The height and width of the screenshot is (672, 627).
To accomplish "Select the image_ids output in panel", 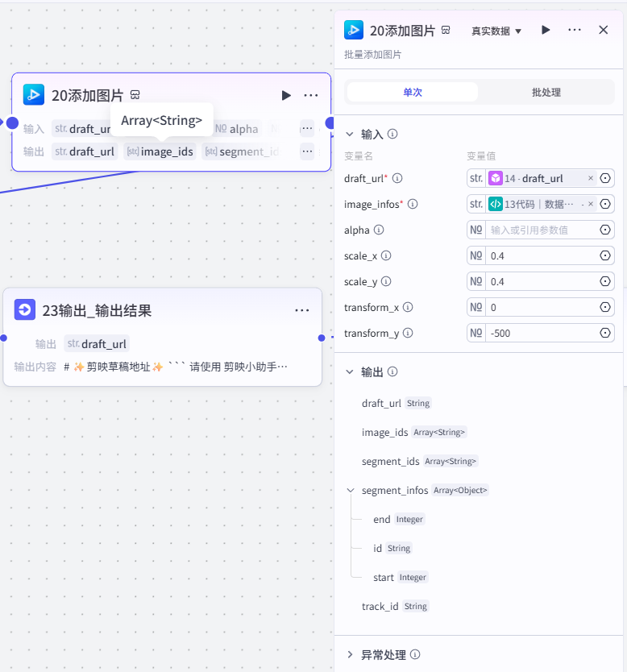I will [x=413, y=432].
